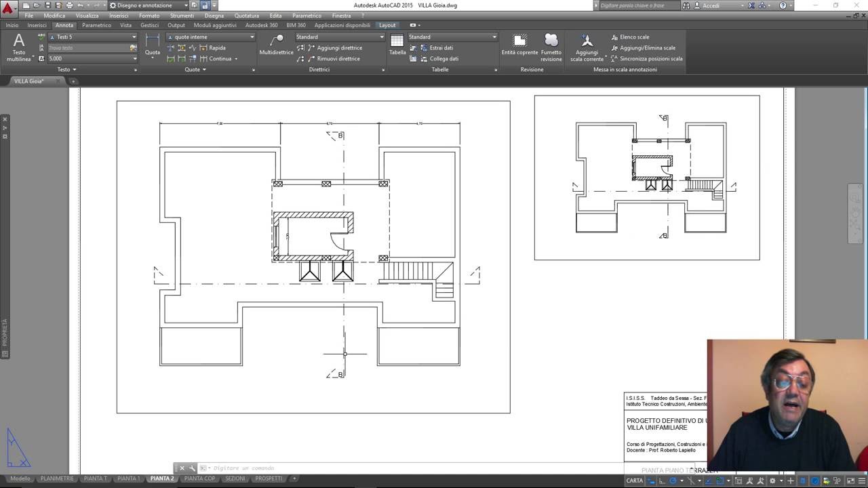Expand the Quote panel title
This screenshot has height=488, width=868.
click(x=195, y=69)
